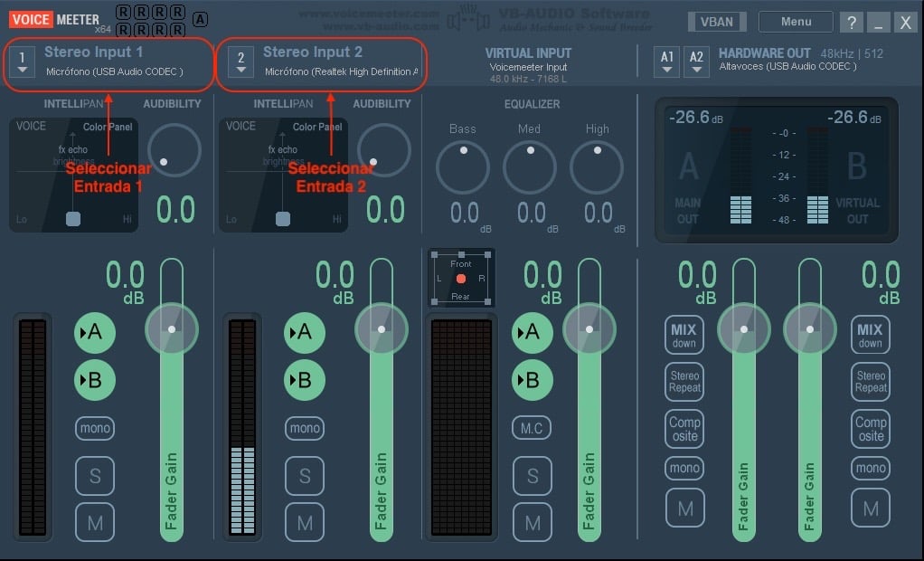This screenshot has height=561, width=924.
Task: Solo the Stereo Input 2 strip
Action: pos(305,475)
